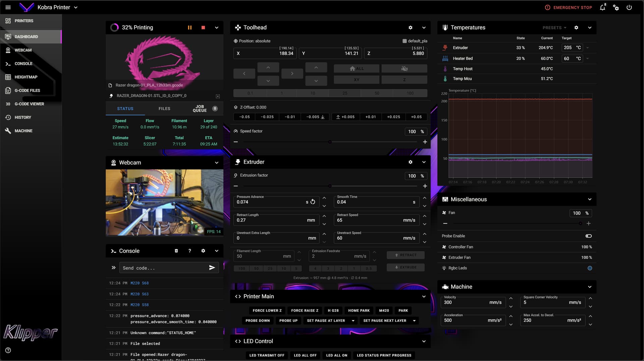Decrease speed factor with the minus icon
Viewport: 644px width, 361px height.
click(x=236, y=142)
